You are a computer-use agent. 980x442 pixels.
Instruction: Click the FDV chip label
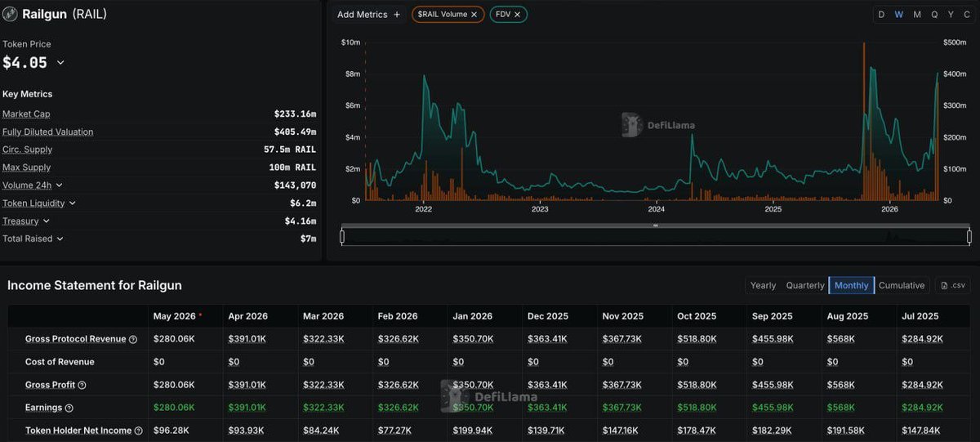(x=502, y=15)
